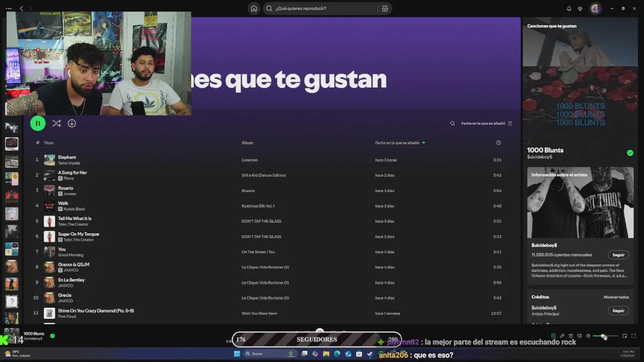Open Microsoft Edge from taskbar
The width and height of the screenshot is (644, 362).
tap(337, 354)
